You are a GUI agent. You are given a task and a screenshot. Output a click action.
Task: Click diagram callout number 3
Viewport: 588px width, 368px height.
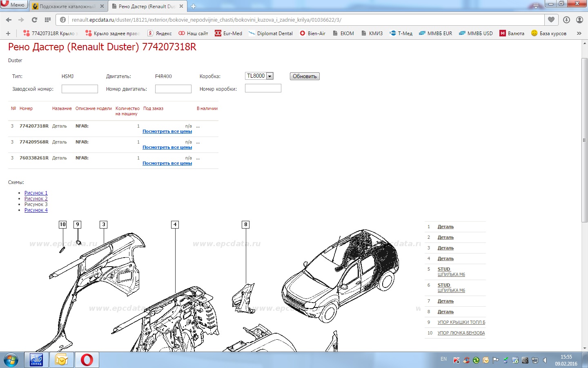tap(104, 224)
